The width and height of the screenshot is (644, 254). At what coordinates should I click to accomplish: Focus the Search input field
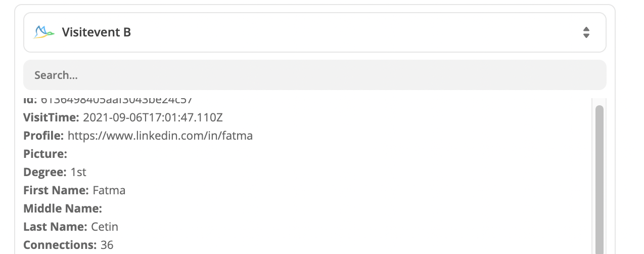(x=314, y=75)
